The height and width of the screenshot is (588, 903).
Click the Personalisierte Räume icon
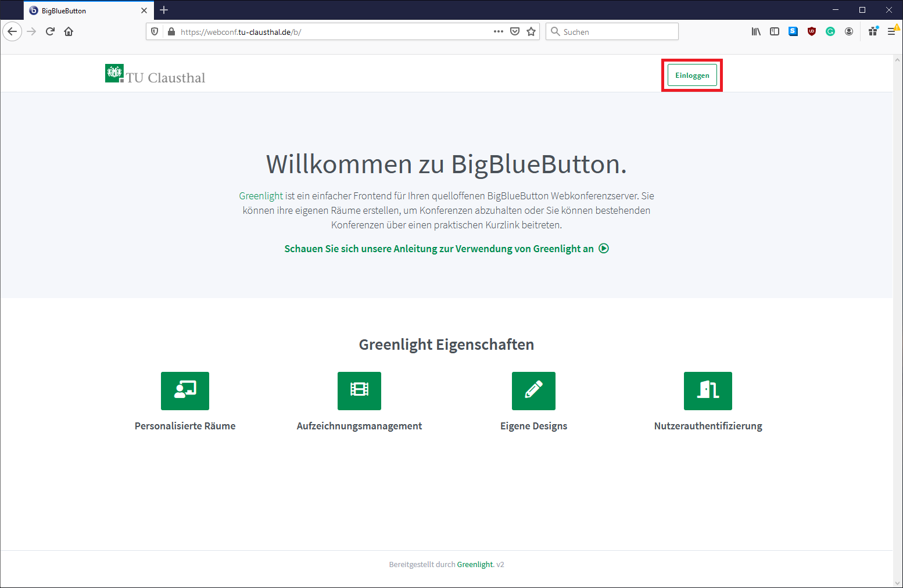(x=185, y=390)
